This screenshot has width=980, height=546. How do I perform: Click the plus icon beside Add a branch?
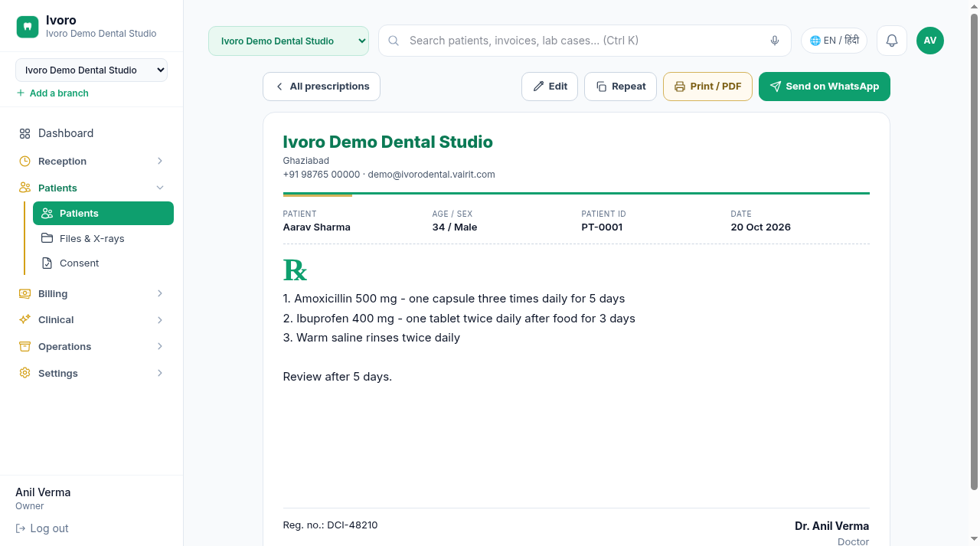coord(21,93)
